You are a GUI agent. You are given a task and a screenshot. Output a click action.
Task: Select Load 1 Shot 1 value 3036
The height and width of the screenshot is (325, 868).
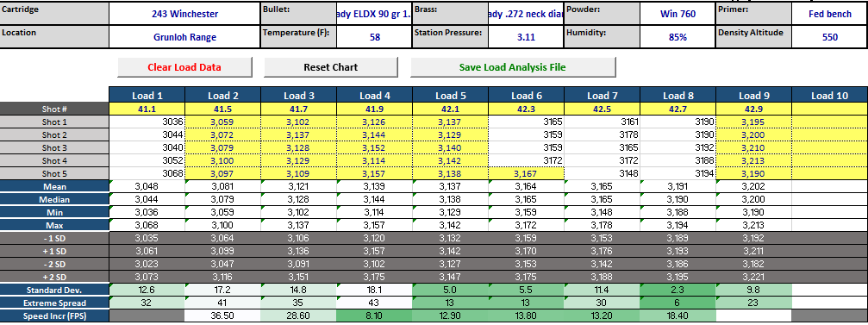point(147,122)
